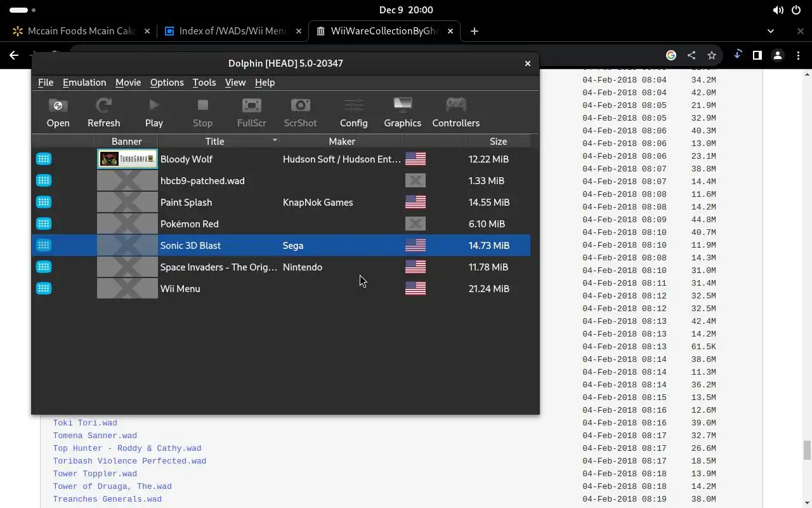Open the Tools menu
The width and height of the screenshot is (812, 508).
tap(204, 83)
